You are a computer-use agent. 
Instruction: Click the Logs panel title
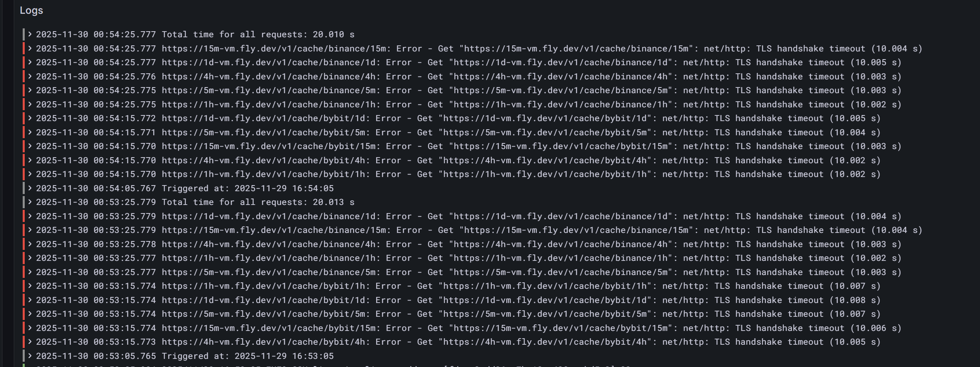(31, 11)
